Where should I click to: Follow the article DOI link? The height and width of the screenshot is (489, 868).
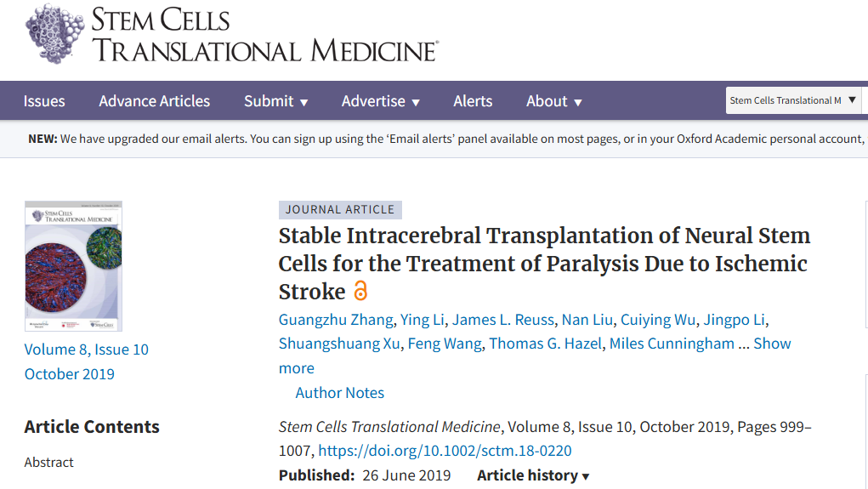(445, 451)
